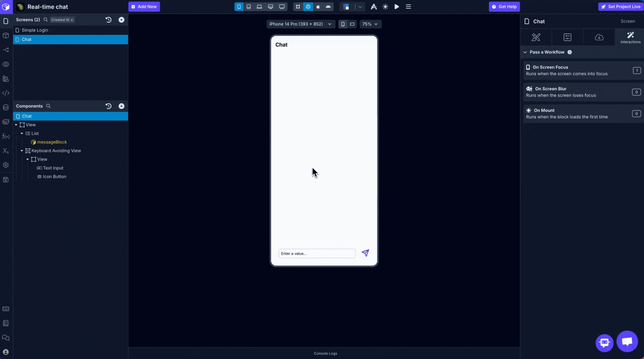This screenshot has width=644, height=359.
Task: Open Console Logs panel
Action: [325, 353]
